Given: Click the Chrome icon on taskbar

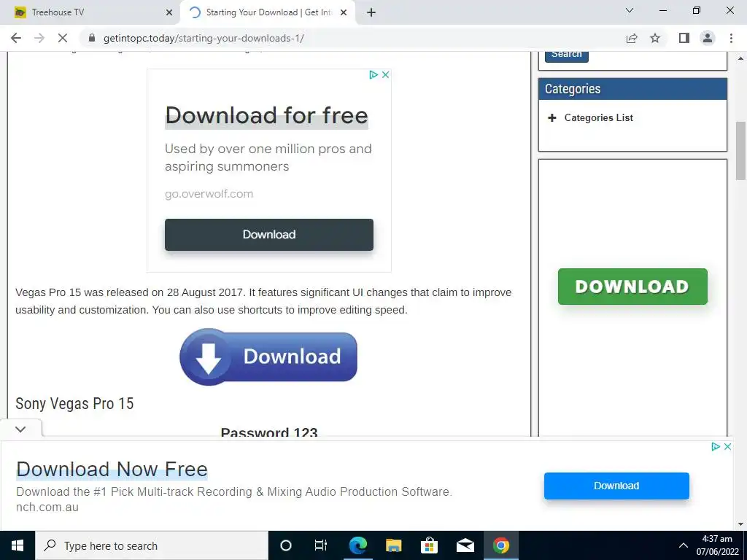Looking at the screenshot, I should tap(500, 545).
